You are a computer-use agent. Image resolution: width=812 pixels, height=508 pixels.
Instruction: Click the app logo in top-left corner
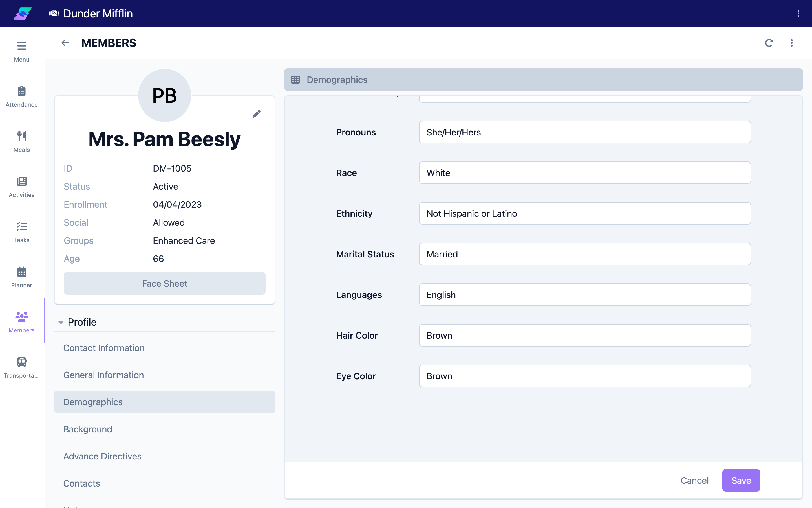coord(22,14)
